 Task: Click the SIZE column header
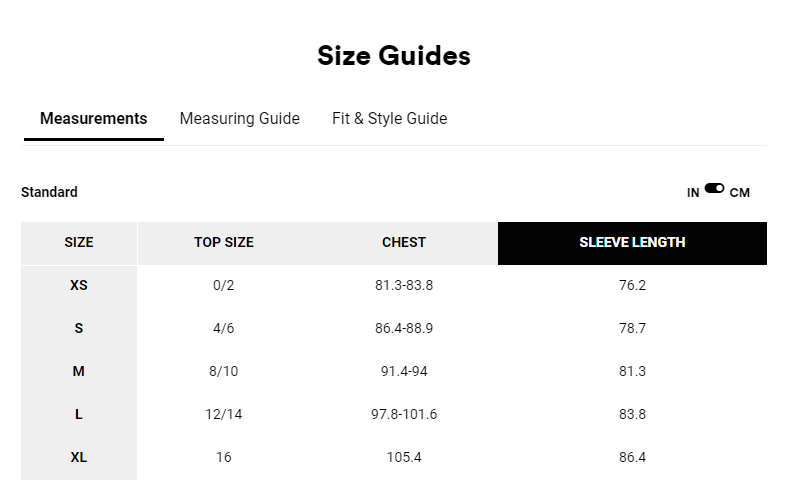[x=79, y=243]
